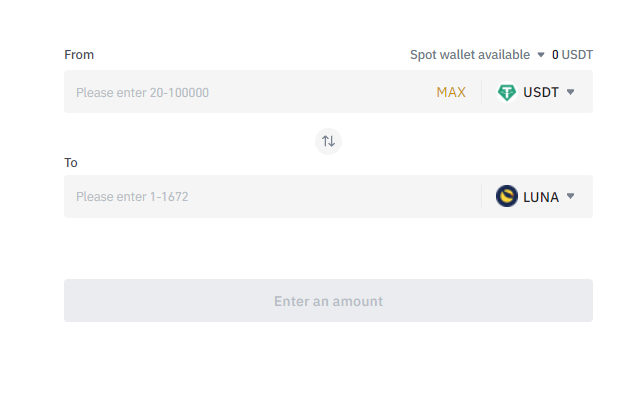Focus the From amount field 20-100000
The height and width of the screenshot is (402, 642).
point(250,92)
